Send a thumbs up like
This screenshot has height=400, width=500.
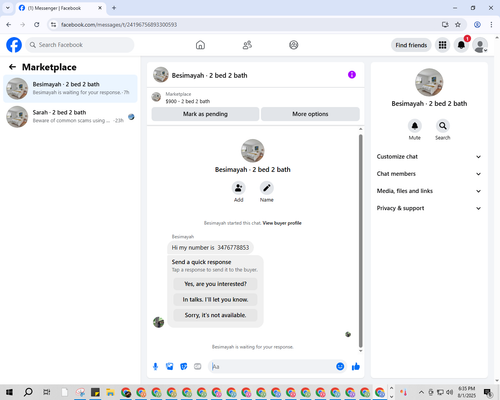[x=356, y=367]
